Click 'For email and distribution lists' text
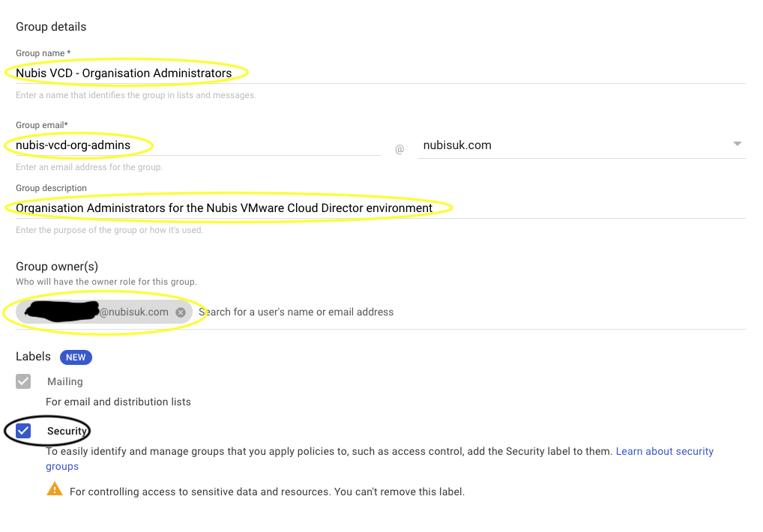Screen dimensions: 763x532 coord(118,402)
